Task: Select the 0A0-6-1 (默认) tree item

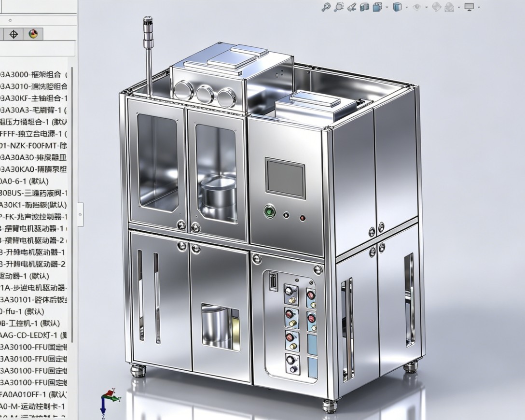Action: [25, 181]
